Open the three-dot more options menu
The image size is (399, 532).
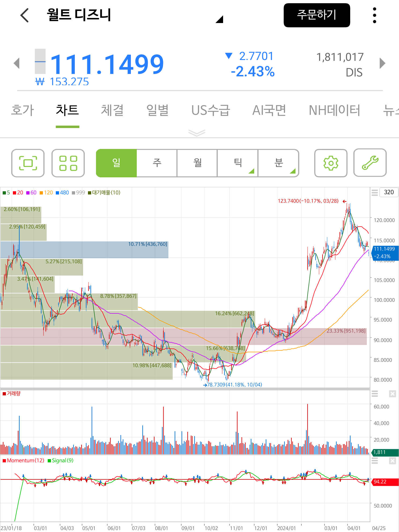click(375, 15)
